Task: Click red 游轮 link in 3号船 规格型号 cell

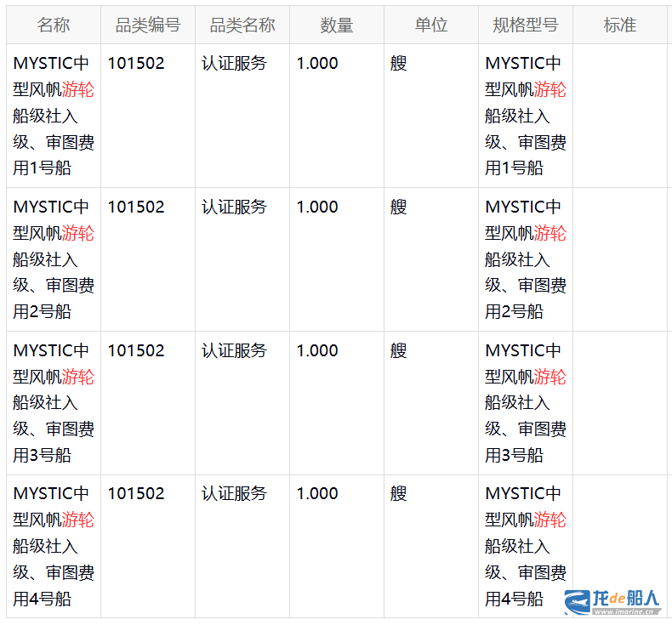Action: (x=550, y=377)
